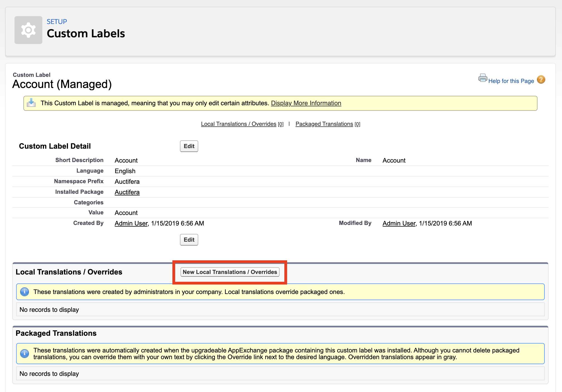Open Admin User link in Created By row
This screenshot has height=392, width=562.
pyautogui.click(x=131, y=223)
